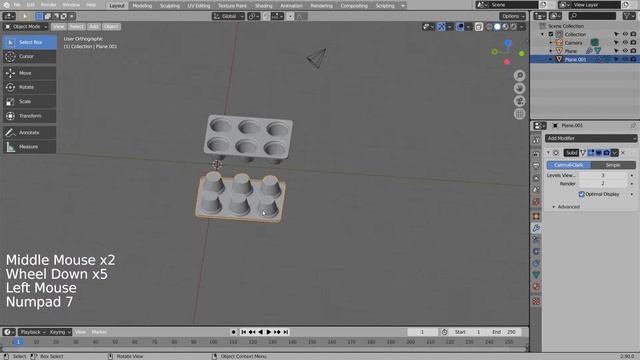Toggle viewport overlays button

pos(460,27)
